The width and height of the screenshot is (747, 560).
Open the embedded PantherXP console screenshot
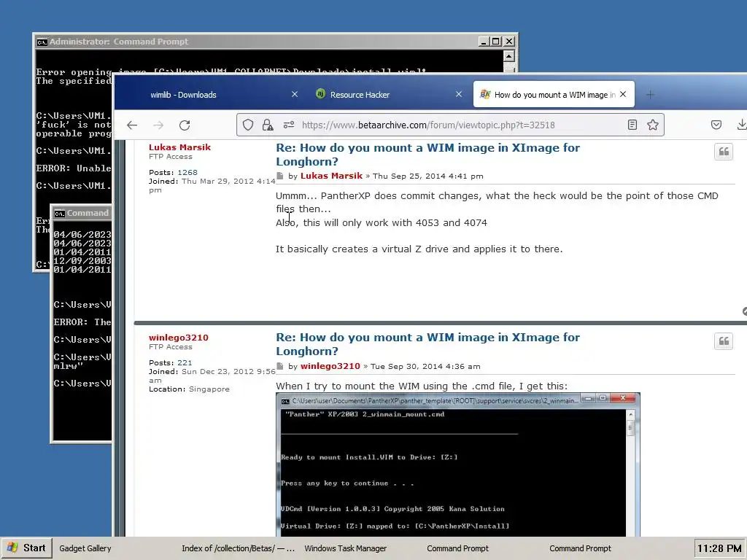pyautogui.click(x=458, y=464)
